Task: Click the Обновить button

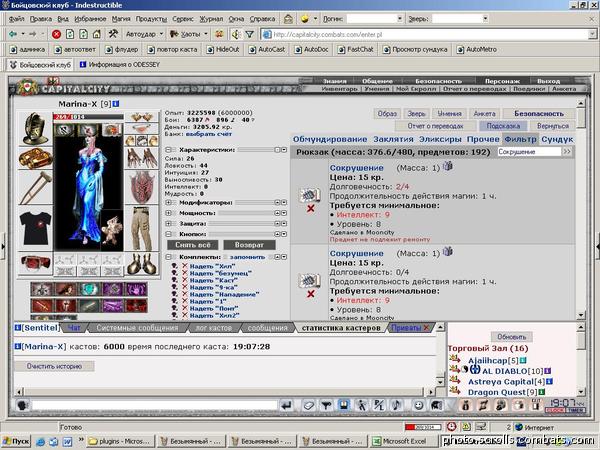Action: 512,337
